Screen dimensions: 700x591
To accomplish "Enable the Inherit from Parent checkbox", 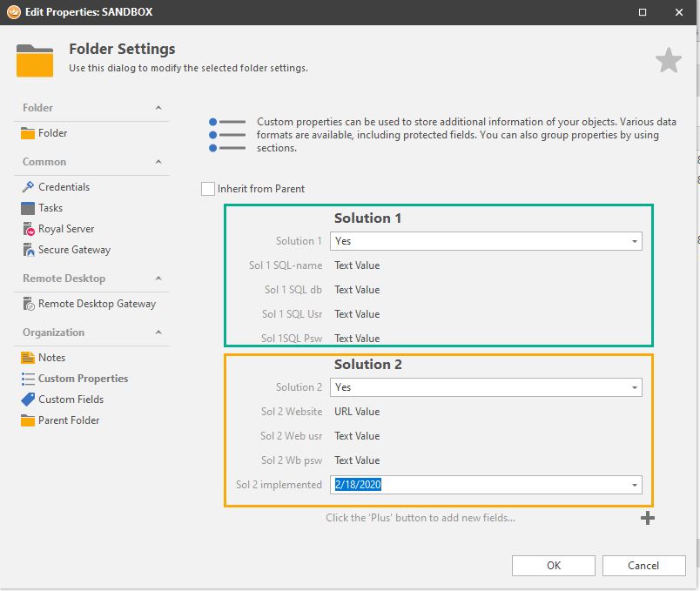I will [x=208, y=189].
